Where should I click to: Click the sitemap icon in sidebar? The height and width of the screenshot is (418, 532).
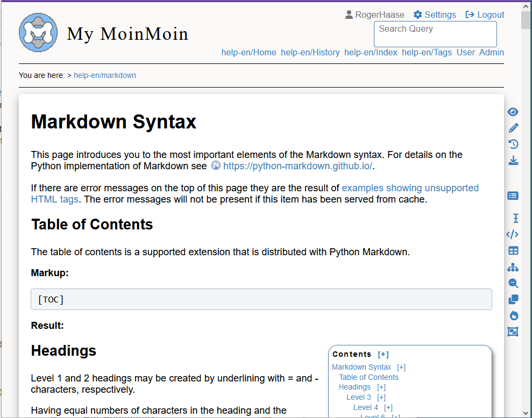coord(513,267)
